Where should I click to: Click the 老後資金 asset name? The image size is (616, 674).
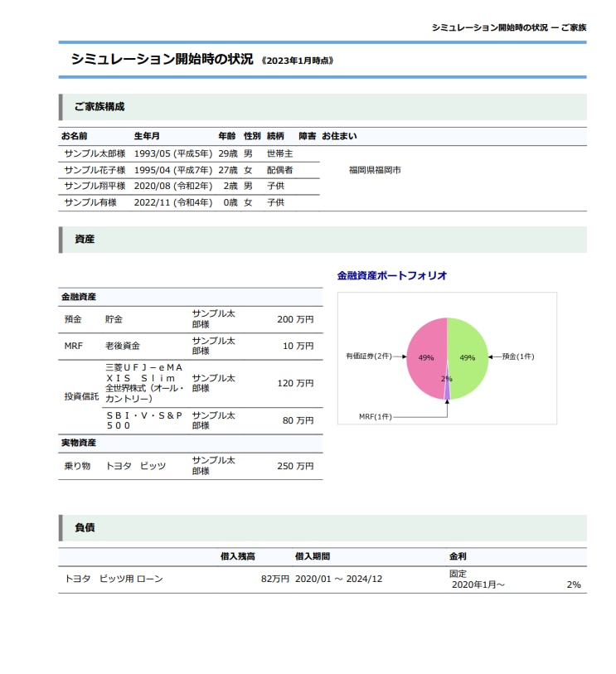pyautogui.click(x=123, y=346)
